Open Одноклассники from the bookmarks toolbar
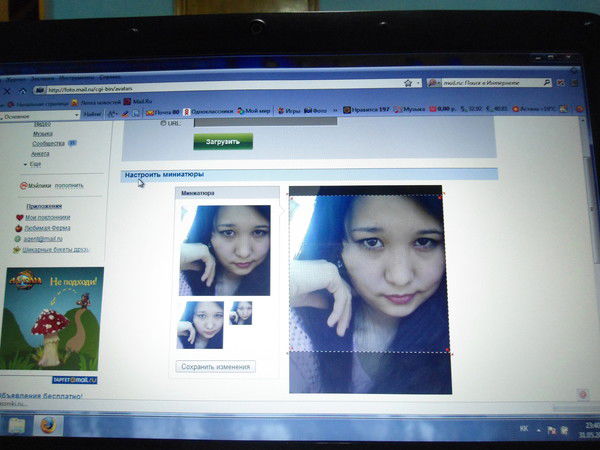This screenshot has height=450, width=600. pos(212,111)
